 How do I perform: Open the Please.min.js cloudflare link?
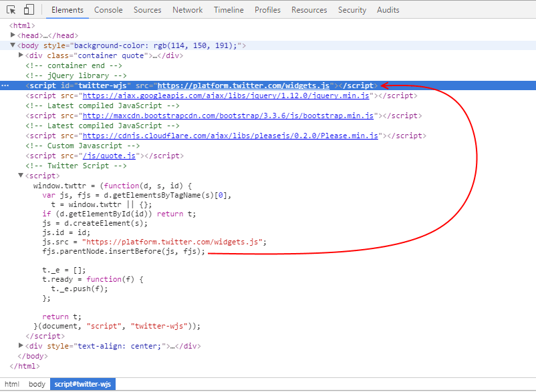[x=229, y=136]
